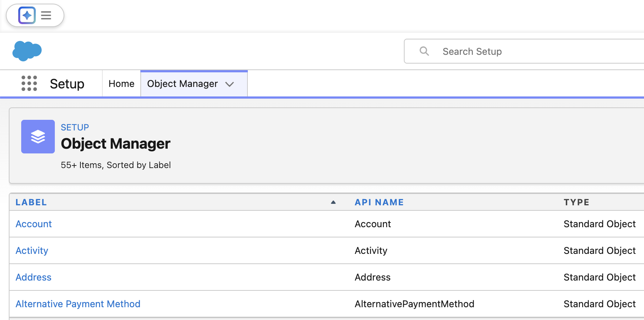Screen dimensions: 644x320
Task: Open the Address object link
Action: (x=33, y=277)
